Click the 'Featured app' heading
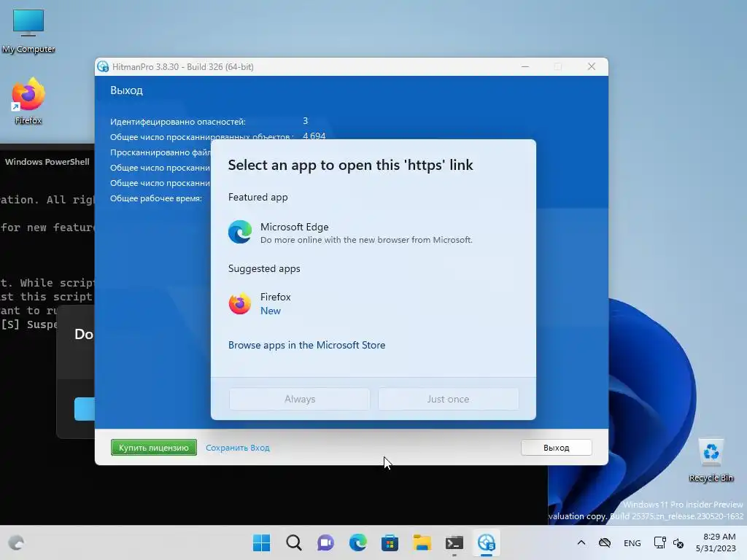This screenshot has height=560, width=747. coord(258,197)
